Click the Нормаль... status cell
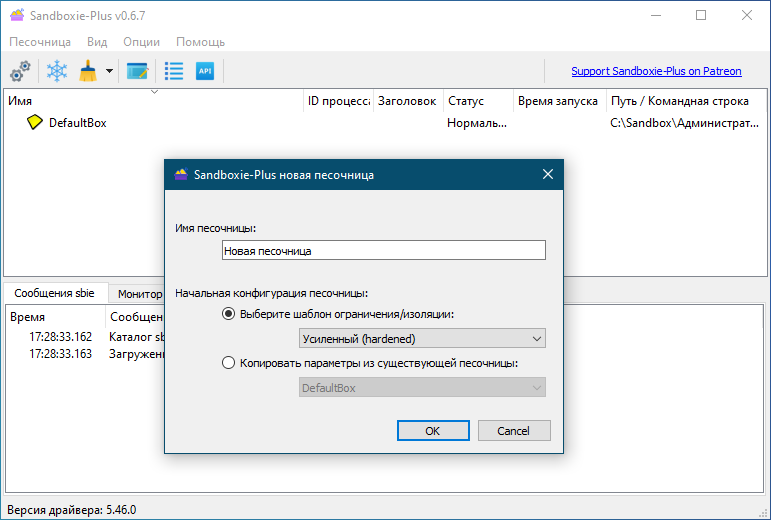 click(x=476, y=123)
